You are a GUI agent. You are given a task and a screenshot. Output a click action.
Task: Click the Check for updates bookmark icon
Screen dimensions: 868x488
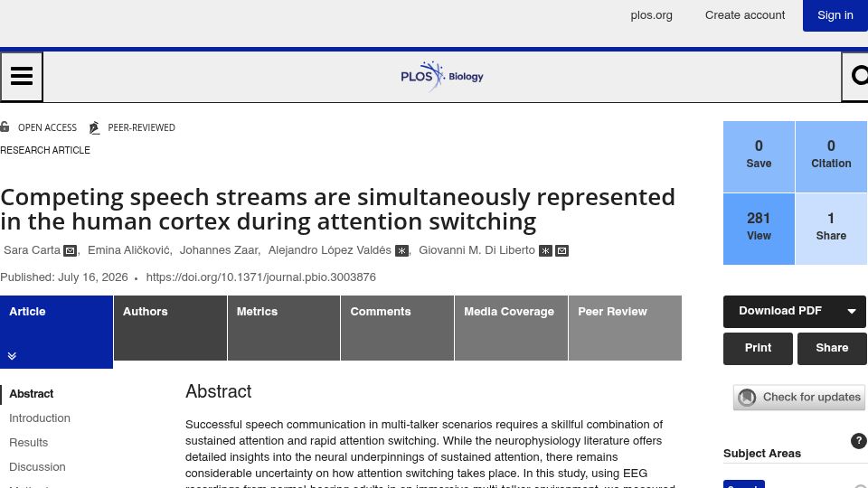pyautogui.click(x=747, y=398)
